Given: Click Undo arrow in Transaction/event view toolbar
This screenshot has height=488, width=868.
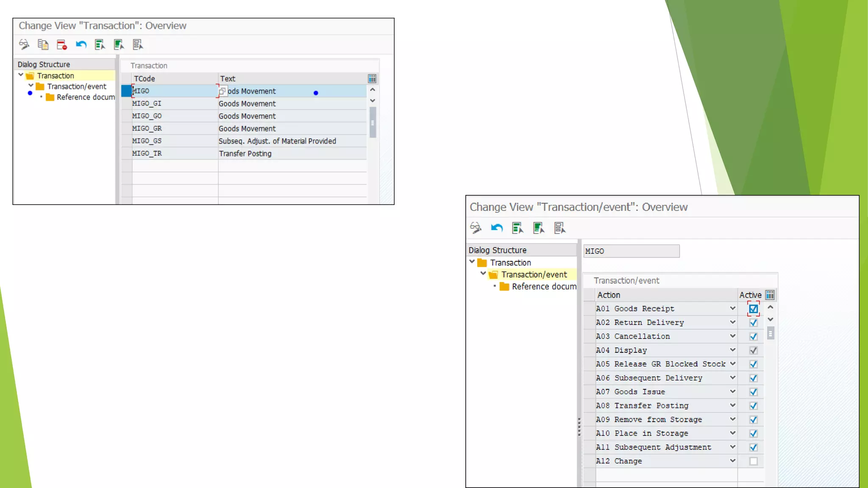Looking at the screenshot, I should tap(497, 228).
